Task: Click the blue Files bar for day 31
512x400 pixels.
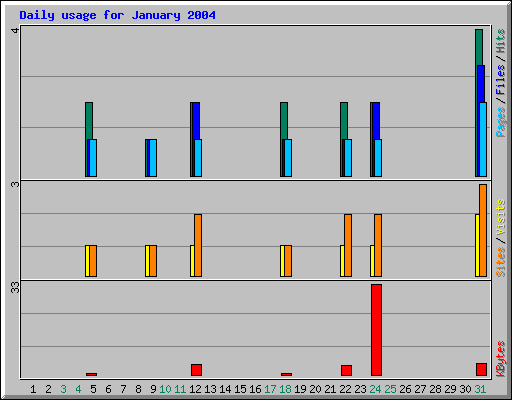Action: coord(481,84)
